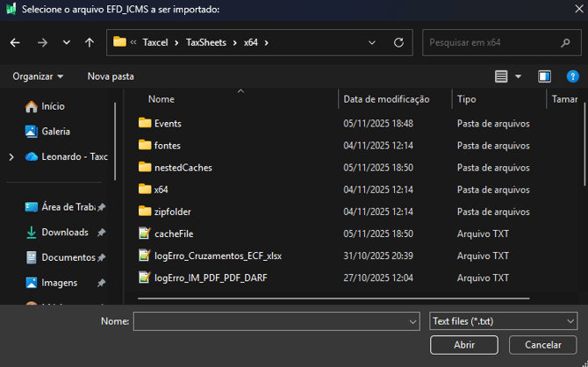Go up one folder level arrow

coord(90,43)
